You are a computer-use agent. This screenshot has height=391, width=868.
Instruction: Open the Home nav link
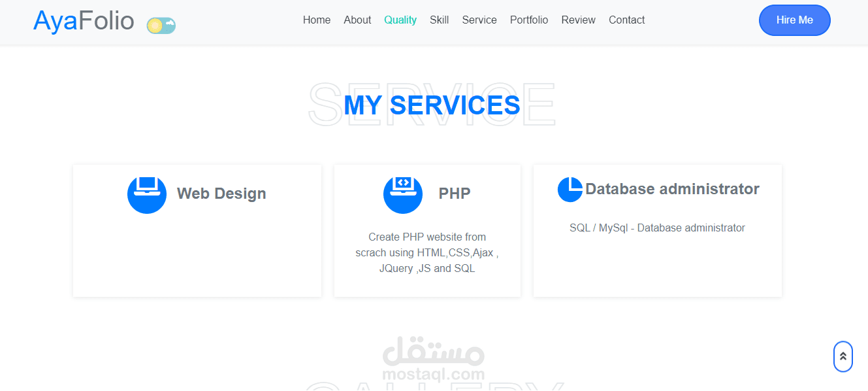tap(317, 20)
